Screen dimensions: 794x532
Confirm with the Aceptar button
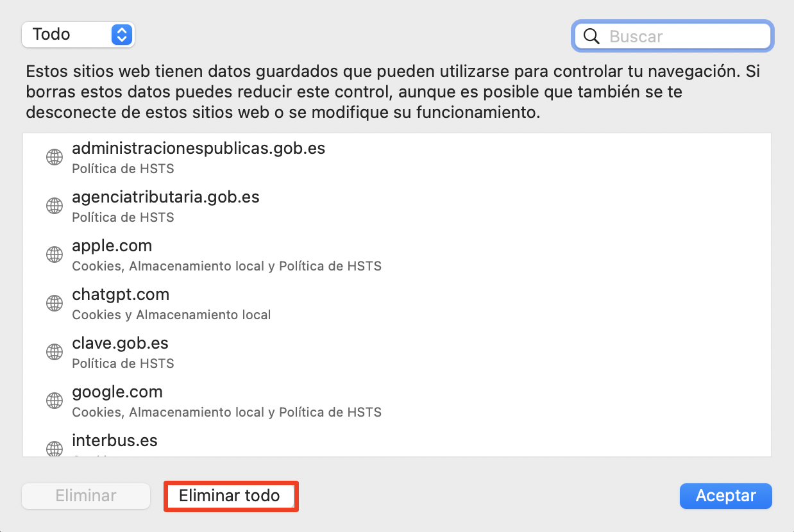point(725,495)
